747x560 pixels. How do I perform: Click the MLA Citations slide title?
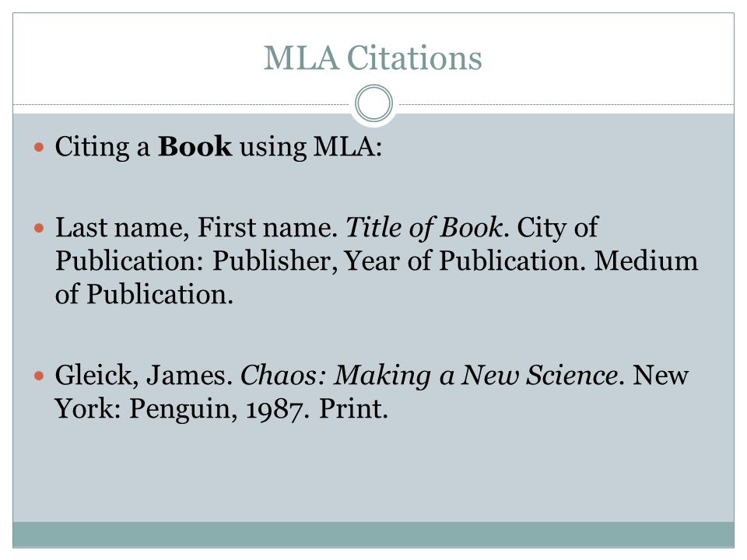373,58
